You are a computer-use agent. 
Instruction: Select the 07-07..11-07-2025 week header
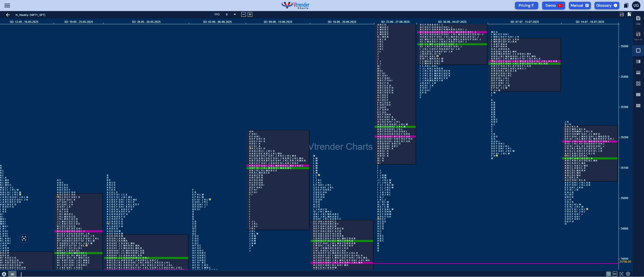[525, 22]
